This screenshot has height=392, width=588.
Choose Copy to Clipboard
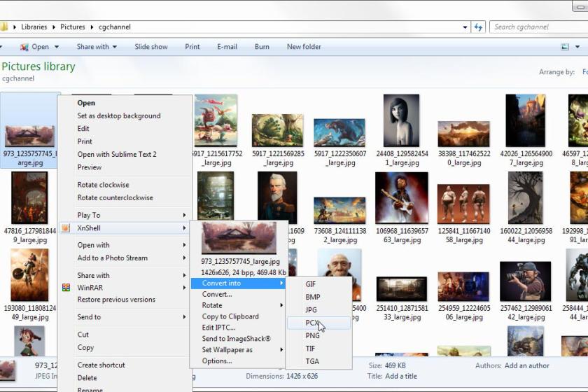230,316
